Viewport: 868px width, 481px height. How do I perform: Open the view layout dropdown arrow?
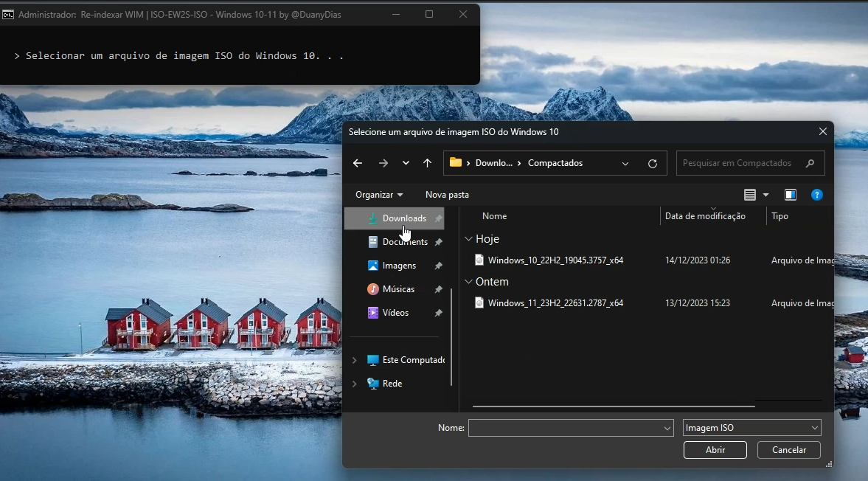pos(765,194)
